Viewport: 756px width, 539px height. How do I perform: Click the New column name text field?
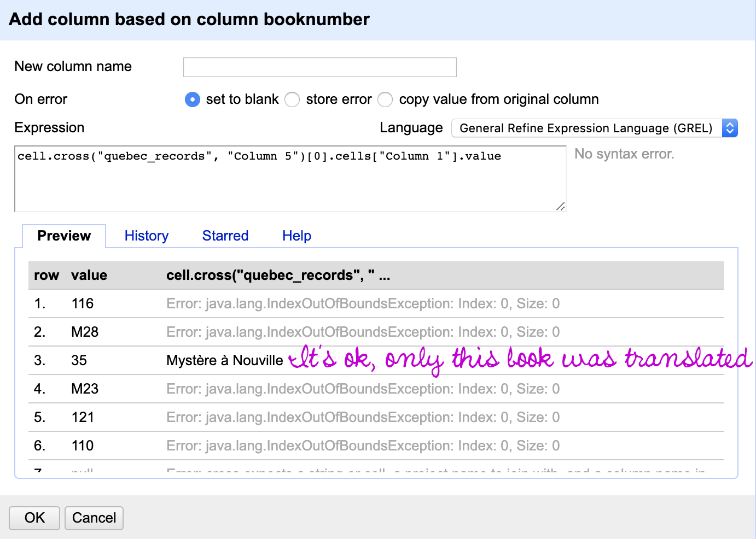click(x=319, y=67)
